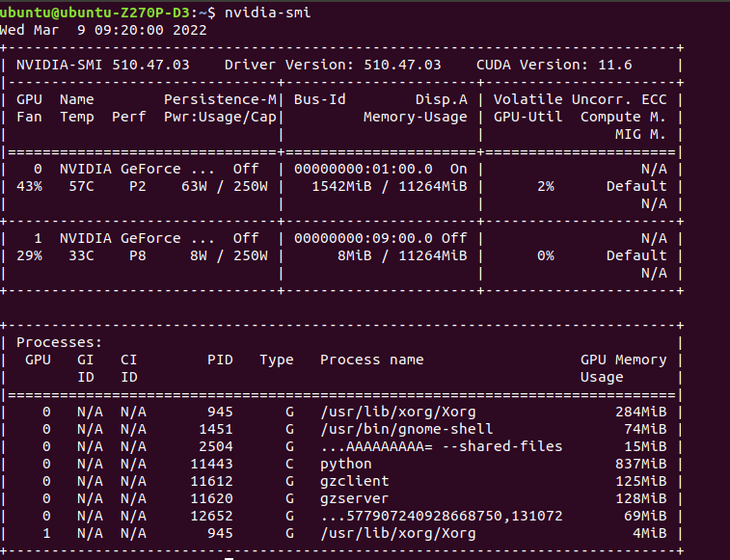Click the "GPU-Util" column header
Viewport: 730px width, 560px height.
527,117
